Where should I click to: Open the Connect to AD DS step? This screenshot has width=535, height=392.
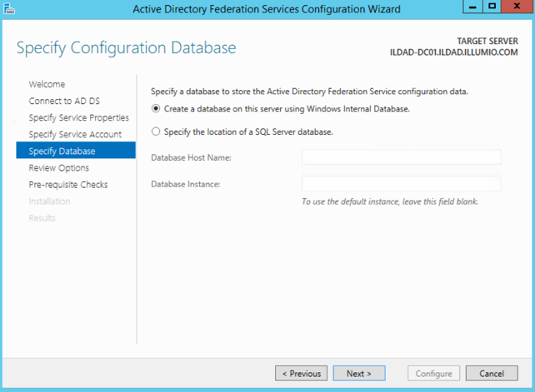pos(64,101)
